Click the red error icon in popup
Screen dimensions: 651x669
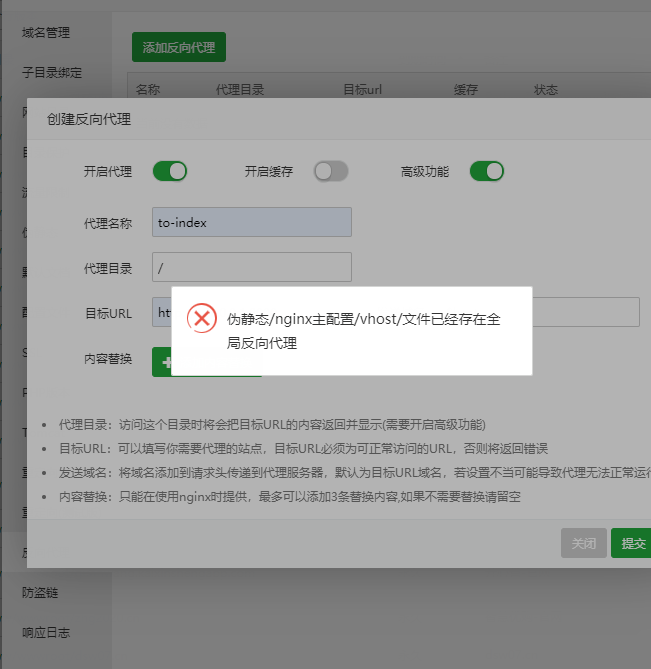point(202,318)
